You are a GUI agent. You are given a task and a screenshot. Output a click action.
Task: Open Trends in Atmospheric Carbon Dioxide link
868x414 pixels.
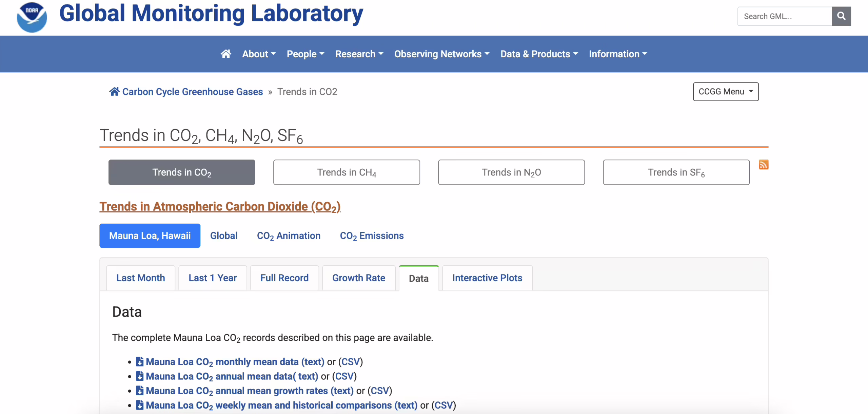pyautogui.click(x=220, y=206)
